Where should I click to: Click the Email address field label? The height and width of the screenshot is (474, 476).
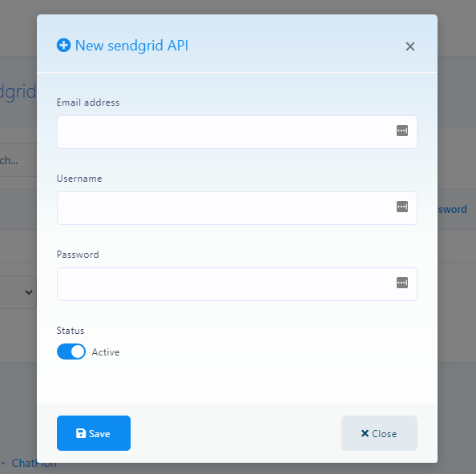point(88,102)
